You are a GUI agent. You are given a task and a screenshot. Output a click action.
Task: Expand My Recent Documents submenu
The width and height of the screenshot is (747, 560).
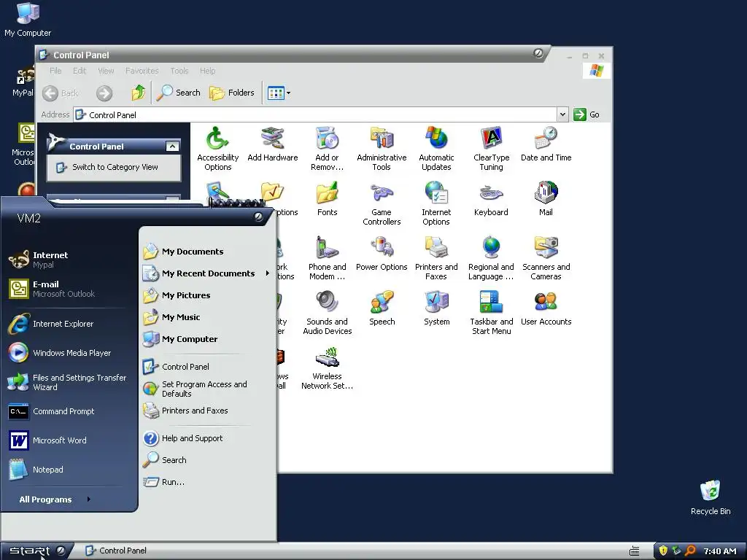point(207,273)
